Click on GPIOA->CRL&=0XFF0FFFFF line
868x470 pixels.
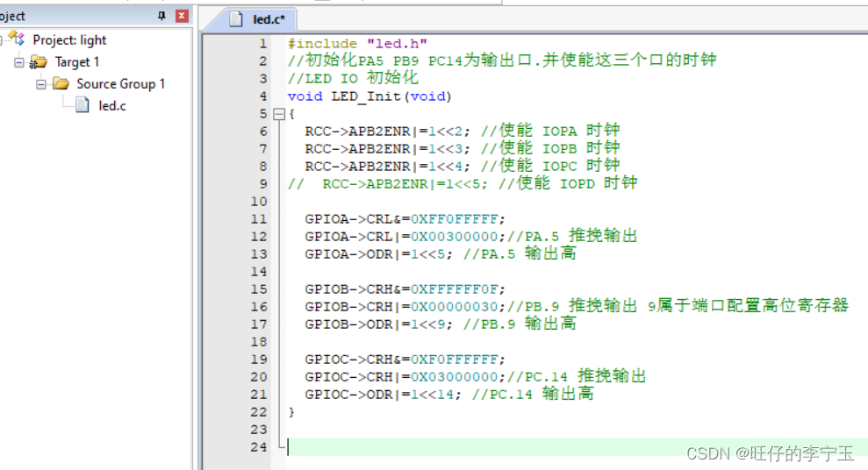tap(405, 219)
